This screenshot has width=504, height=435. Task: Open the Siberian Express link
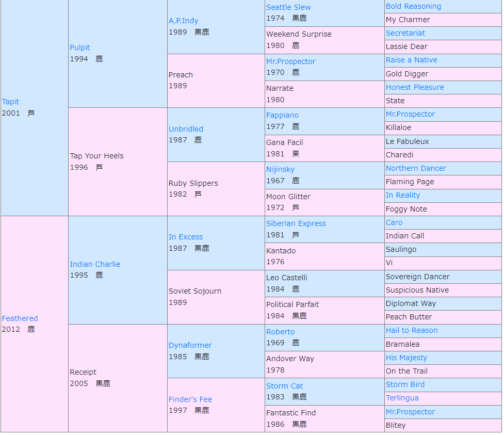(x=296, y=223)
